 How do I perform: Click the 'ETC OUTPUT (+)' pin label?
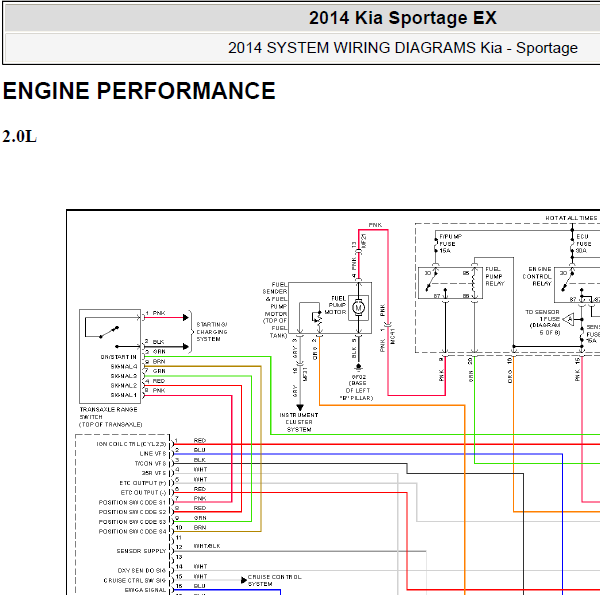[143, 483]
